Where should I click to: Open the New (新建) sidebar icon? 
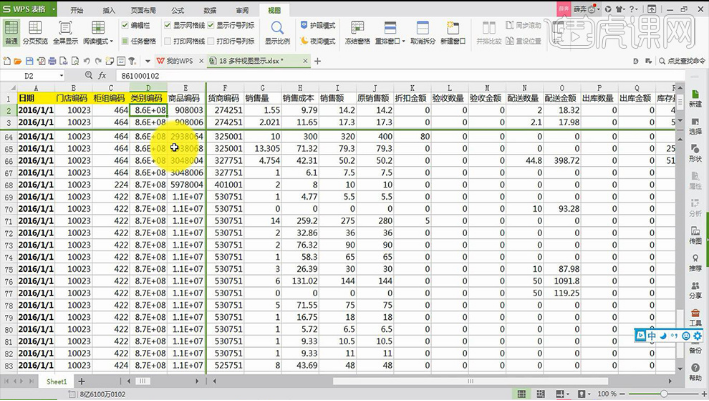coord(695,94)
